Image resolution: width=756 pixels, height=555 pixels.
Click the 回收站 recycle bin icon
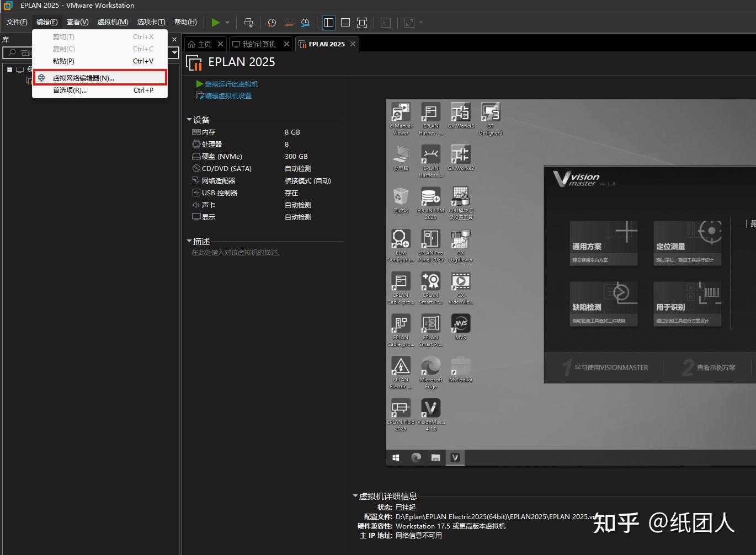pos(401,200)
